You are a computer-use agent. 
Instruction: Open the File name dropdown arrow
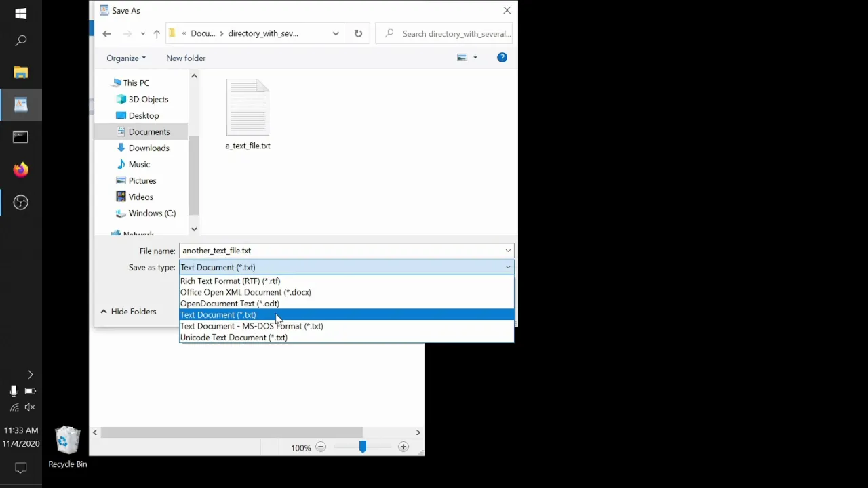point(508,251)
